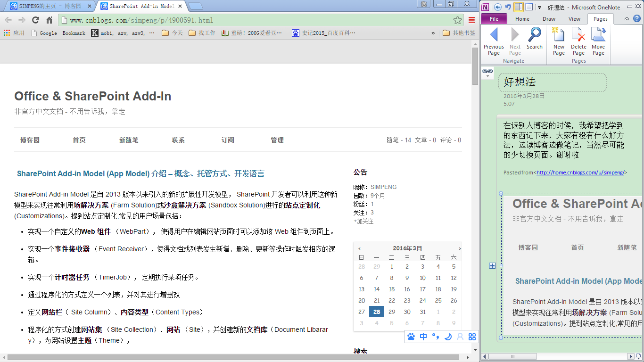644x362 pixels.
Task: Click Chrome back arrow button
Action: pos(8,20)
